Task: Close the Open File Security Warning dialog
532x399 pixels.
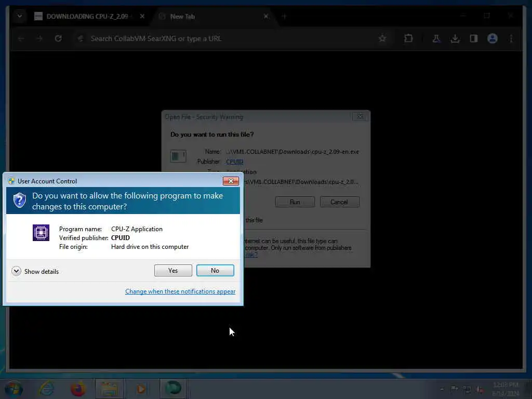Action: 360,117
